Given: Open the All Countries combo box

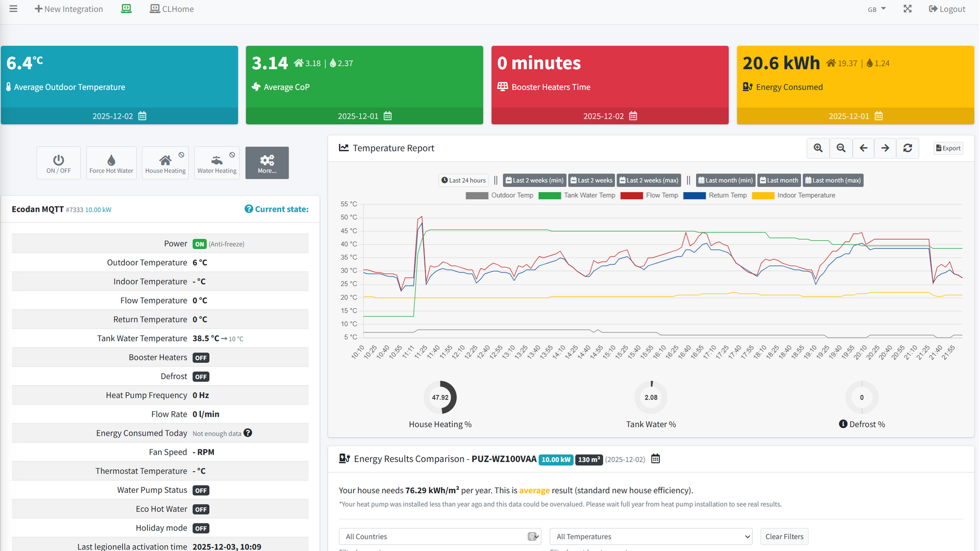Looking at the screenshot, I should 439,537.
